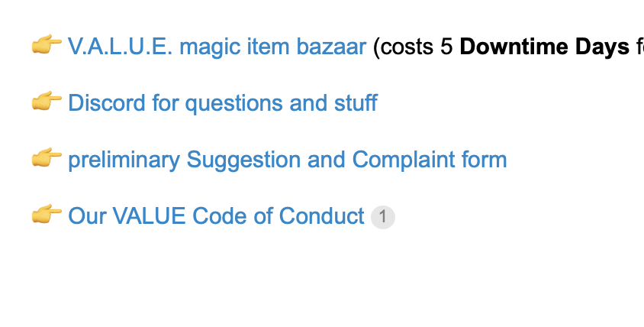Click the word 'preliminary' in the third link
The width and height of the screenshot is (644, 327).
point(124,160)
